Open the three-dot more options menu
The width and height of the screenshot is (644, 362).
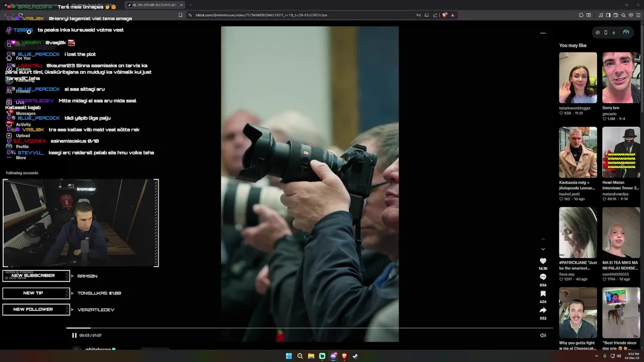click(x=543, y=33)
